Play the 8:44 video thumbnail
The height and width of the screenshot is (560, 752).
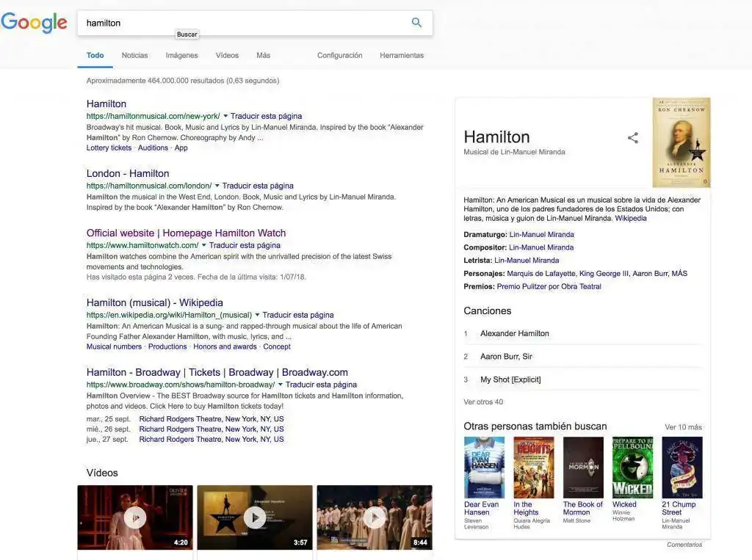coord(375,517)
